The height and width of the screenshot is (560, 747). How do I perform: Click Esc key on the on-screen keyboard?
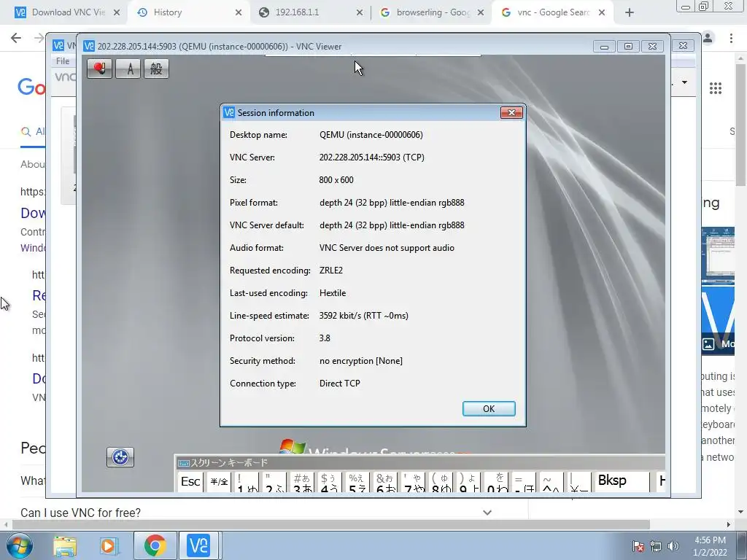pos(190,481)
